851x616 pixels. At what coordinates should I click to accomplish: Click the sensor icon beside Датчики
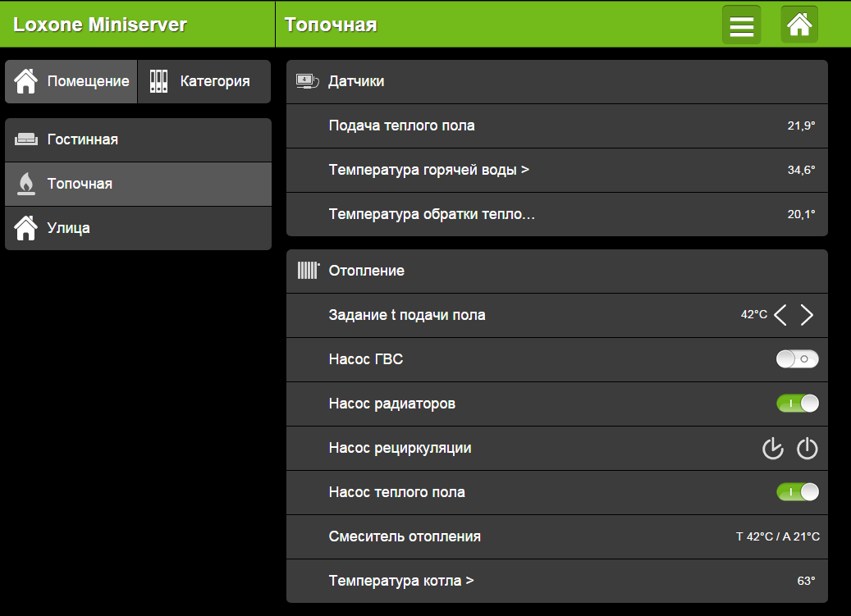point(307,81)
